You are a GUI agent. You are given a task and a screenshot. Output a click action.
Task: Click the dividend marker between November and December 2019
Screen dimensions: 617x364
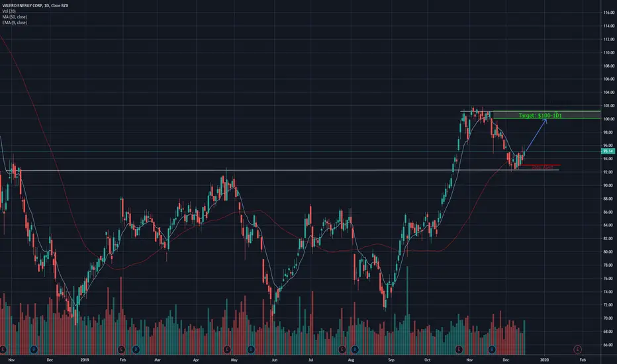492,349
